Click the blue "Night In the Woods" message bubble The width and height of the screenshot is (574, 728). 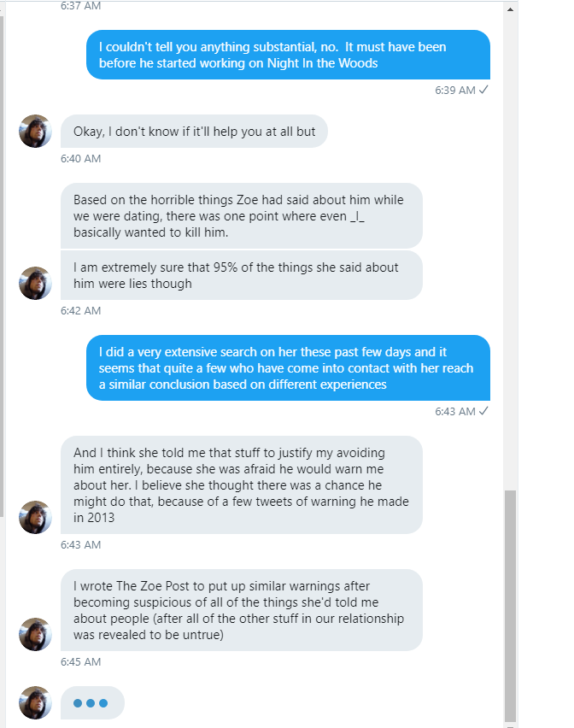288,55
